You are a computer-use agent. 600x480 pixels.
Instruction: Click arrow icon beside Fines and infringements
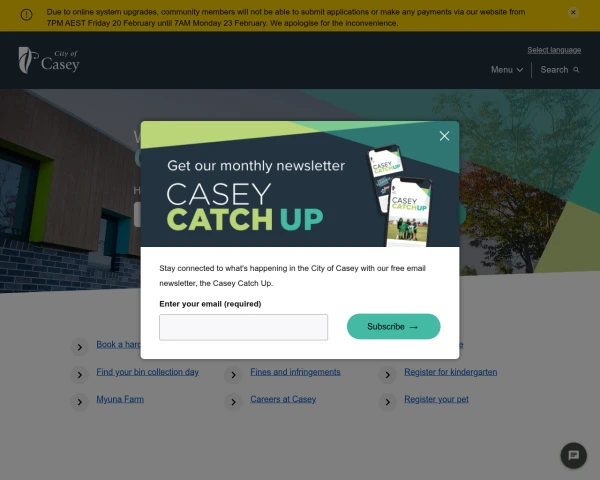pyautogui.click(x=233, y=375)
